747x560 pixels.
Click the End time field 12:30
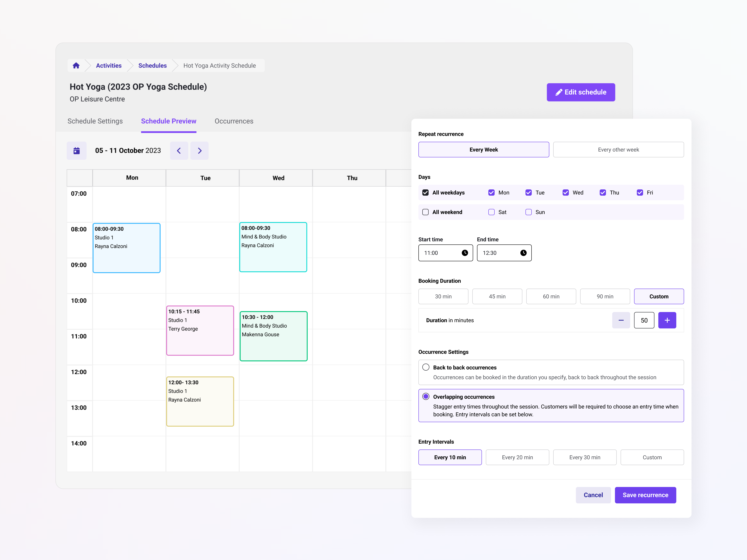tap(504, 253)
